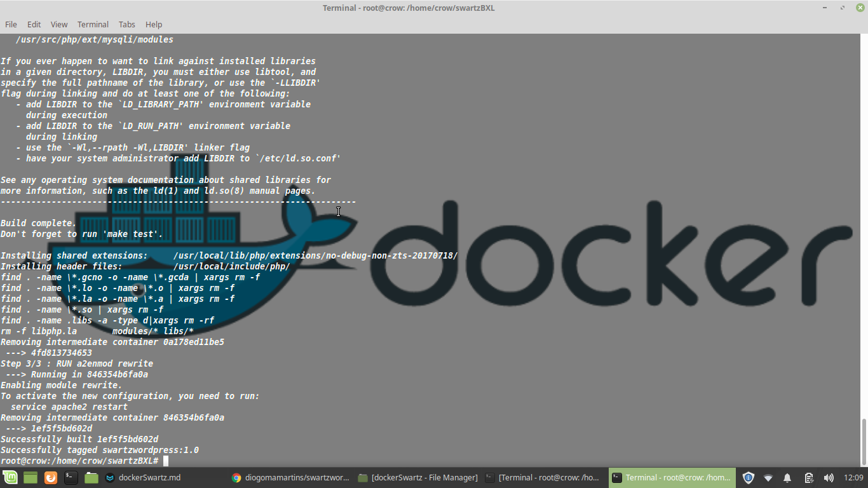The height and width of the screenshot is (488, 868).
Task: Click the 'Successfully tagged swartzwordpress:1.0' line
Action: coord(100,450)
